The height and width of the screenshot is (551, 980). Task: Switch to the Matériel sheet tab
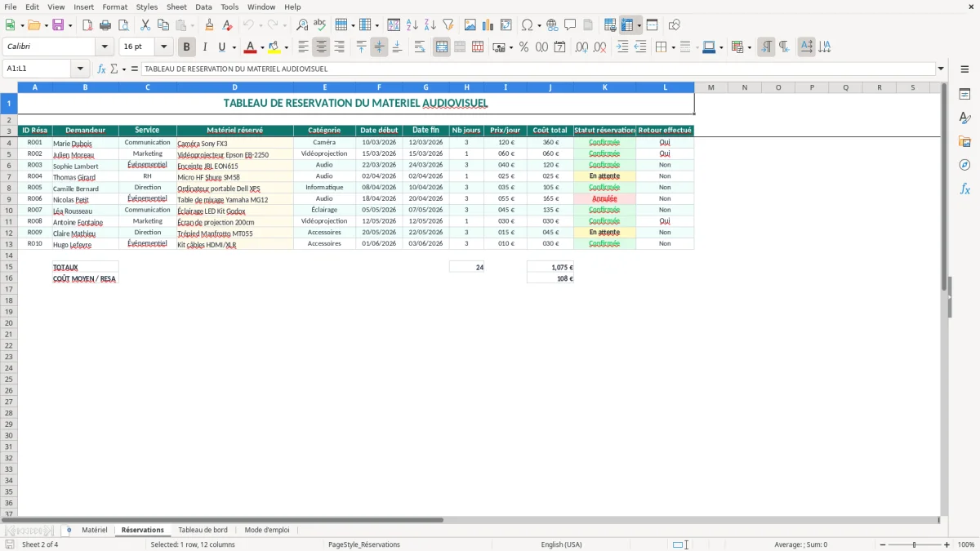95,531
